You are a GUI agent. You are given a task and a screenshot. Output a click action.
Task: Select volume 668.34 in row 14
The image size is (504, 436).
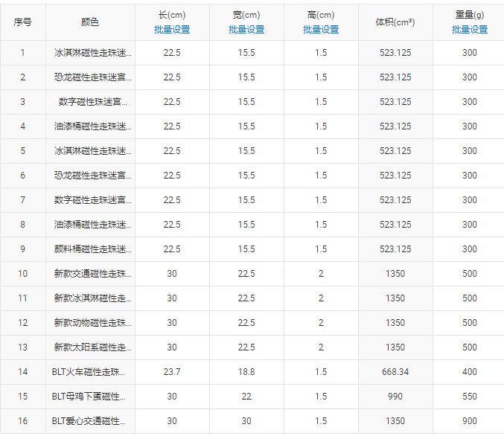(395, 372)
